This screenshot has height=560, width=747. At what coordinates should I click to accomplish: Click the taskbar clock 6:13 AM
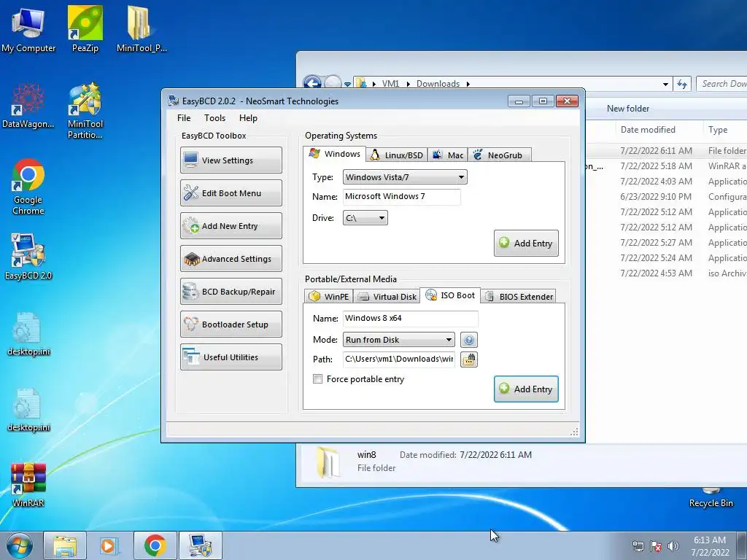coord(710,546)
